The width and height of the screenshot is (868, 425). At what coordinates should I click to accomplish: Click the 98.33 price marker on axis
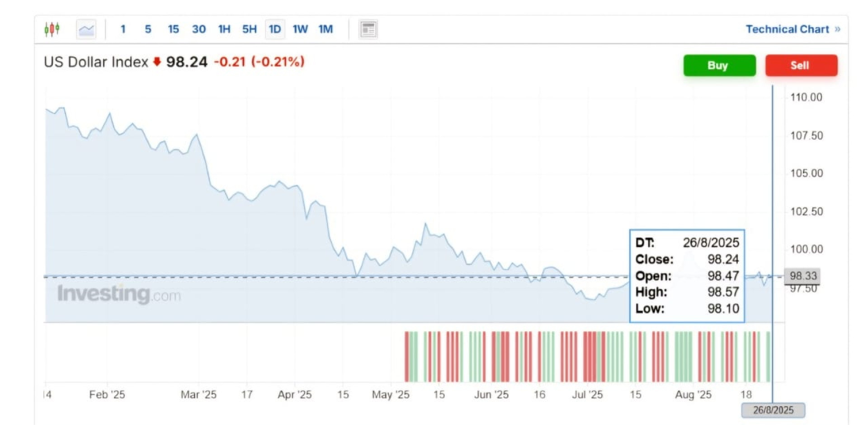[803, 276]
